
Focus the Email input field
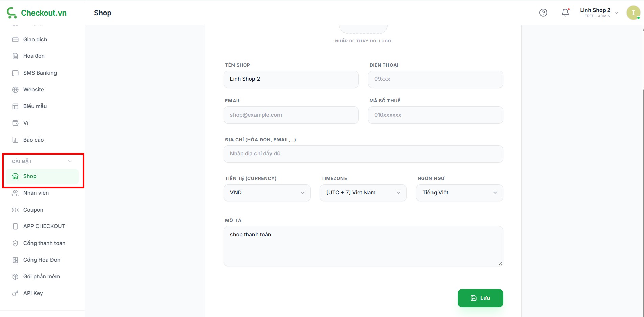point(291,115)
